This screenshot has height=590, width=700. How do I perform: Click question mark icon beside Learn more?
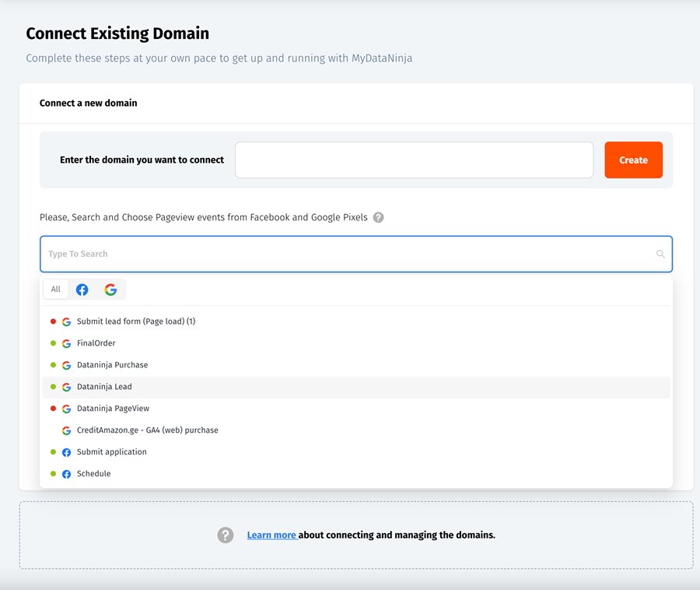[226, 536]
